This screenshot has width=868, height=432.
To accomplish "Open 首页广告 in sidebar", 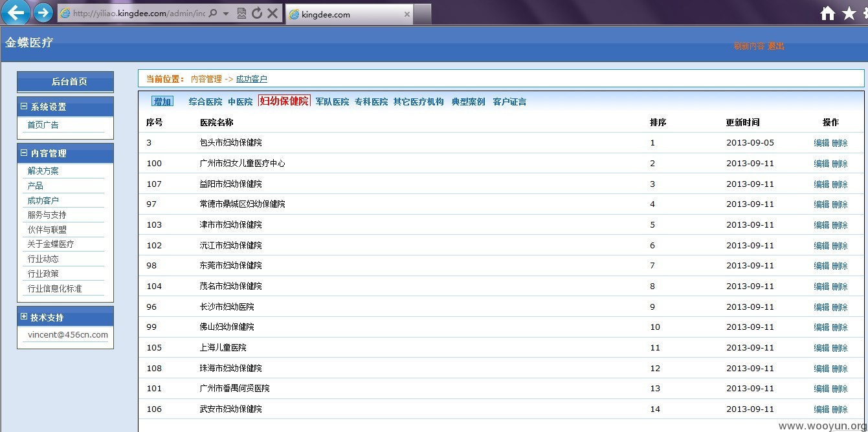I will tap(43, 125).
